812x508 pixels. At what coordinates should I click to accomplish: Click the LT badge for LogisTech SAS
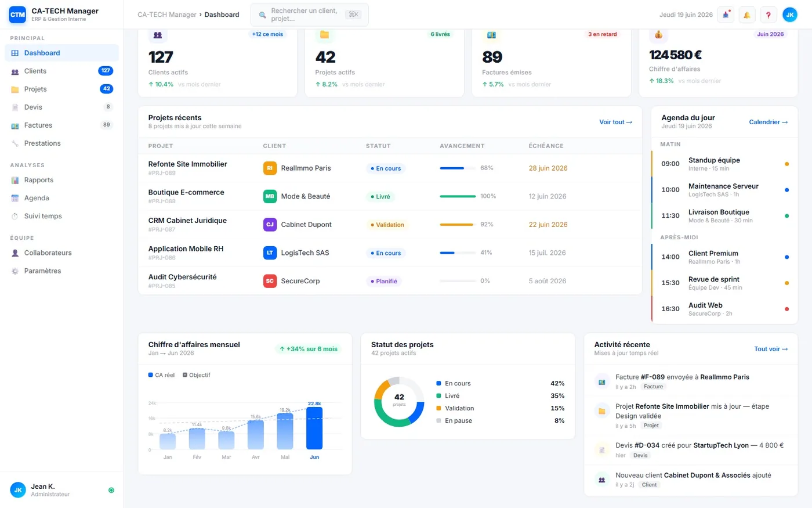(270, 253)
